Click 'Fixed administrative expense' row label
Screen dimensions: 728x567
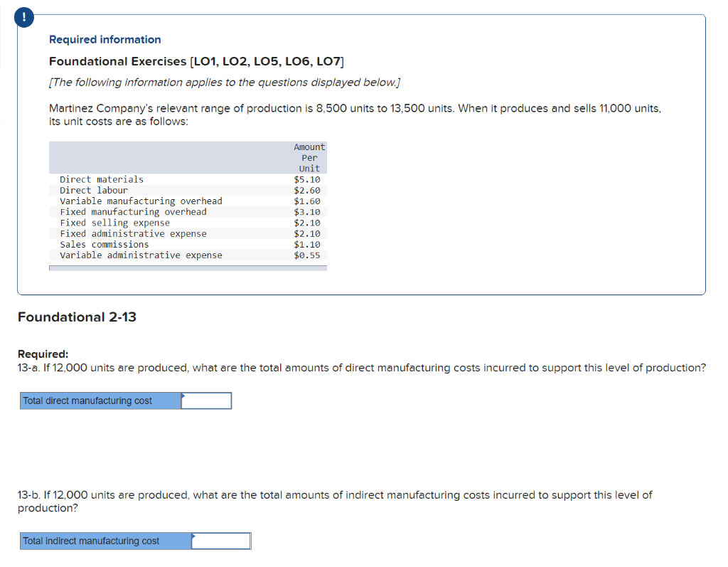[133, 233]
